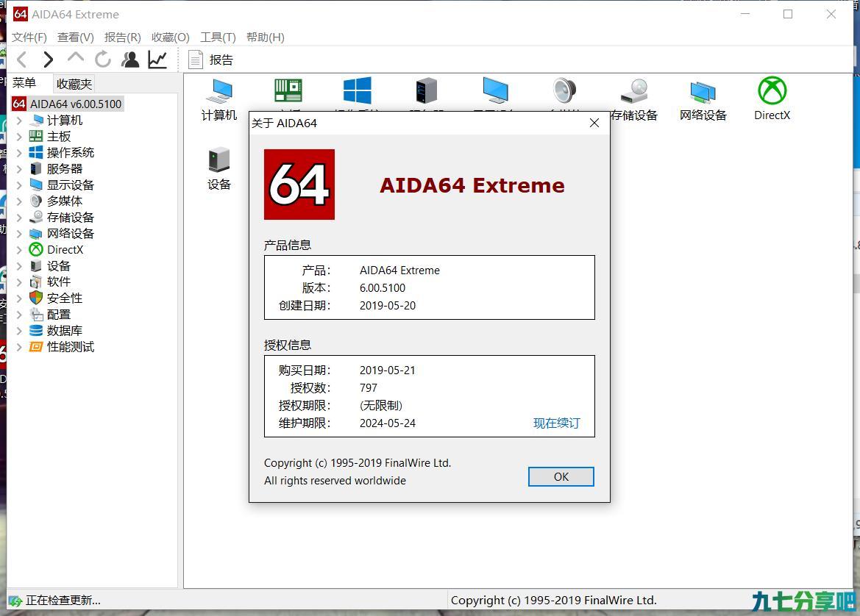860x616 pixels.
Task: Open the server tower icon in main pane
Action: tap(426, 90)
